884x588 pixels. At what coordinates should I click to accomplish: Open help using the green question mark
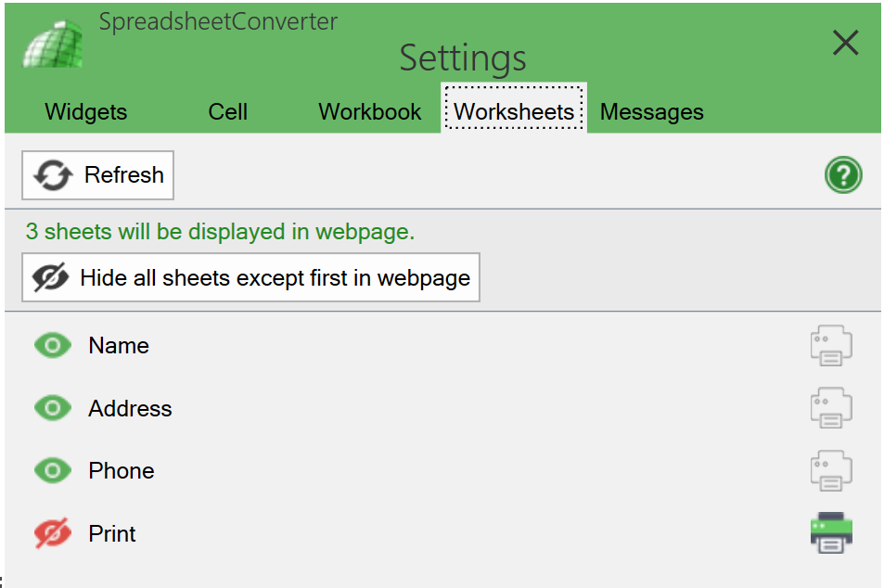[842, 174]
